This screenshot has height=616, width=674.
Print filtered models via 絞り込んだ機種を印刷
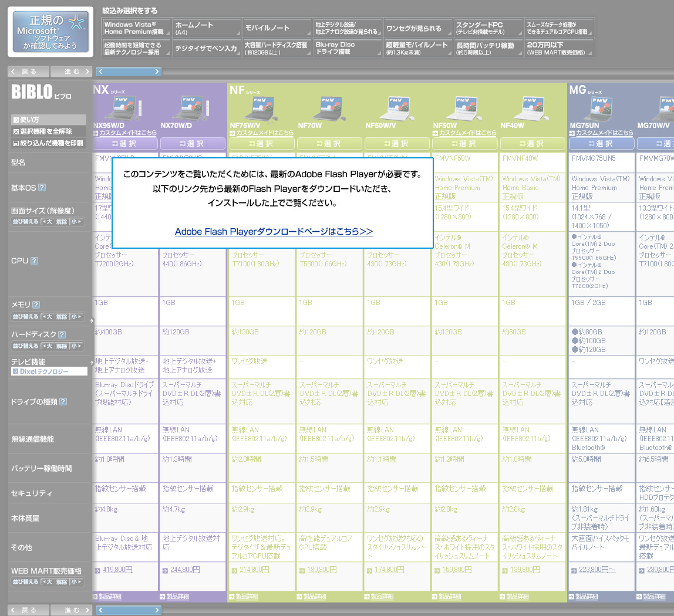pyautogui.click(x=48, y=143)
